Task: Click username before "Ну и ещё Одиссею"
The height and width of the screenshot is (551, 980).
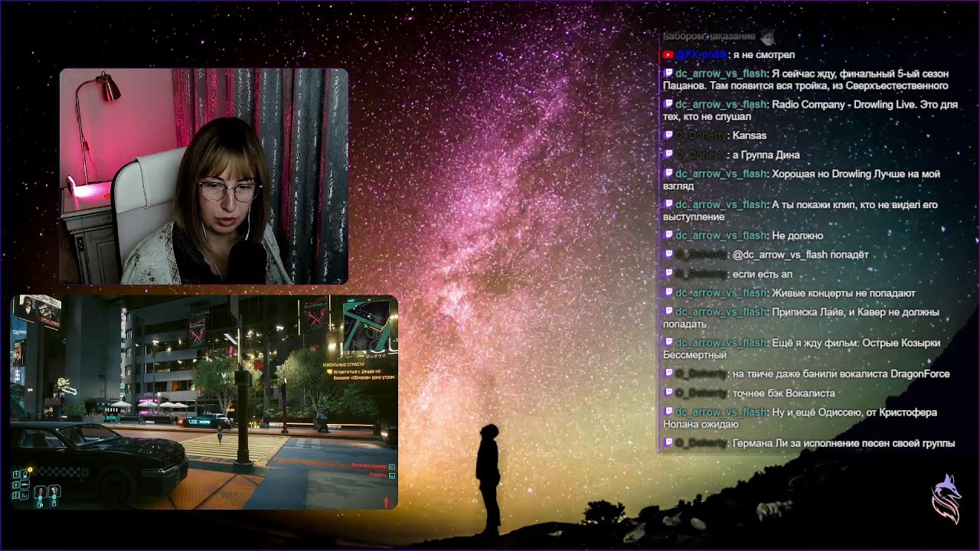Action: [721, 412]
